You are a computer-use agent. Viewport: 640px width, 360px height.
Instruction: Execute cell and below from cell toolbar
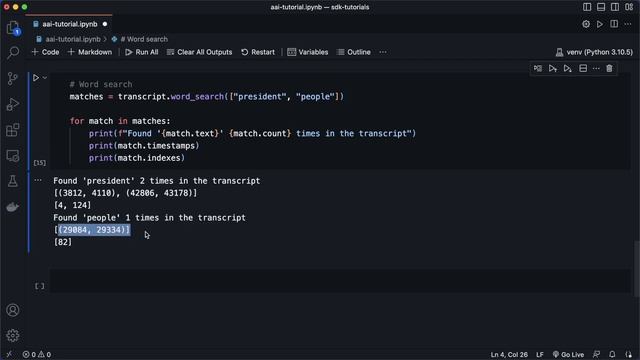click(x=567, y=69)
